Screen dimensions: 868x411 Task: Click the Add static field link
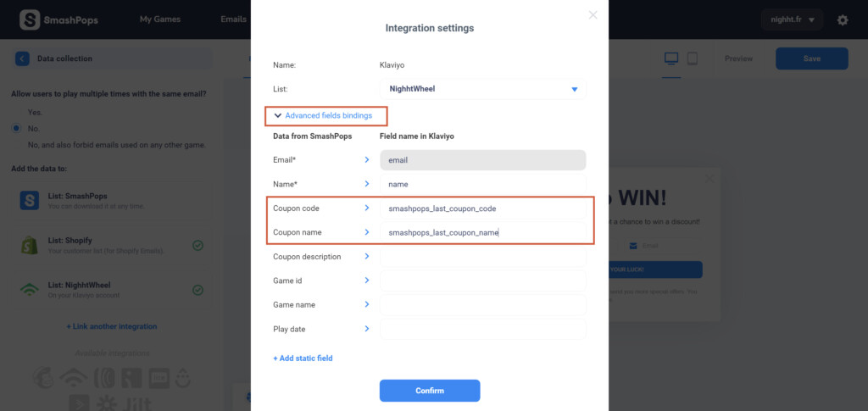[x=303, y=358]
